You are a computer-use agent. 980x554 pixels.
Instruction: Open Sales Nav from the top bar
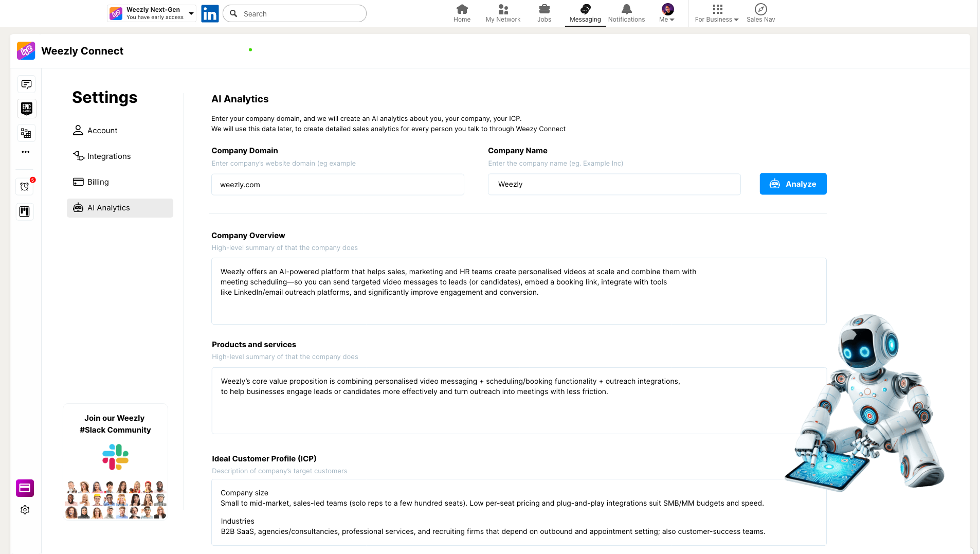click(x=760, y=13)
